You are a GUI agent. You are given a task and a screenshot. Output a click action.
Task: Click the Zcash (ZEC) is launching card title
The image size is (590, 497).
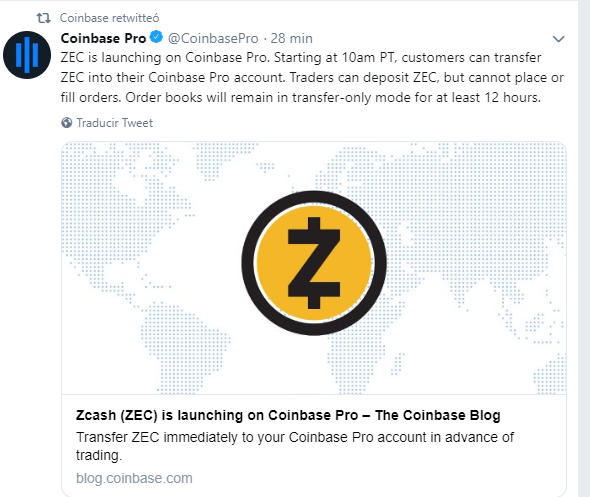288,415
